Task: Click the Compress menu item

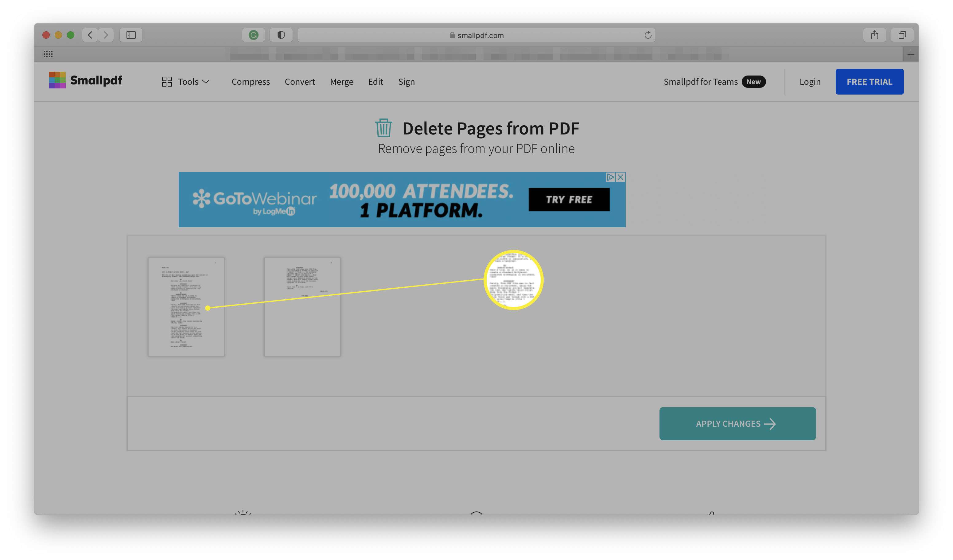Action: [250, 81]
